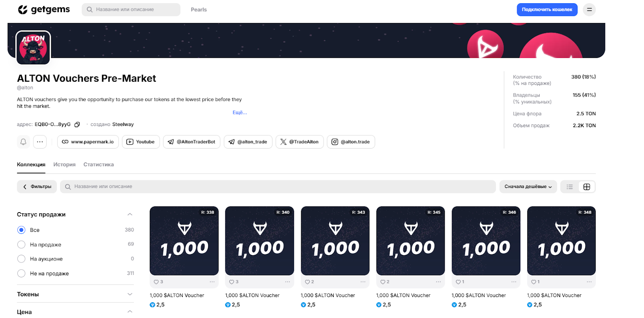
Task: Open the R: 343 voucher thumbnail
Action: point(335,241)
